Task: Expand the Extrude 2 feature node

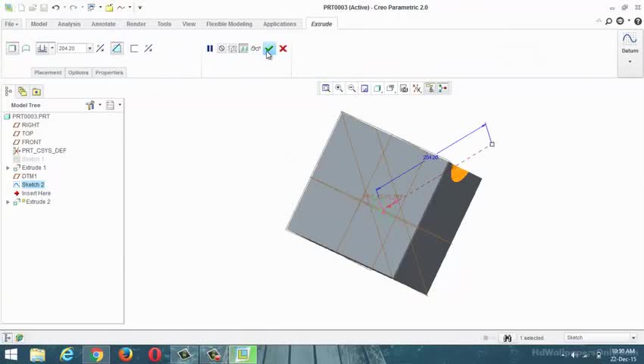Action: point(8,202)
